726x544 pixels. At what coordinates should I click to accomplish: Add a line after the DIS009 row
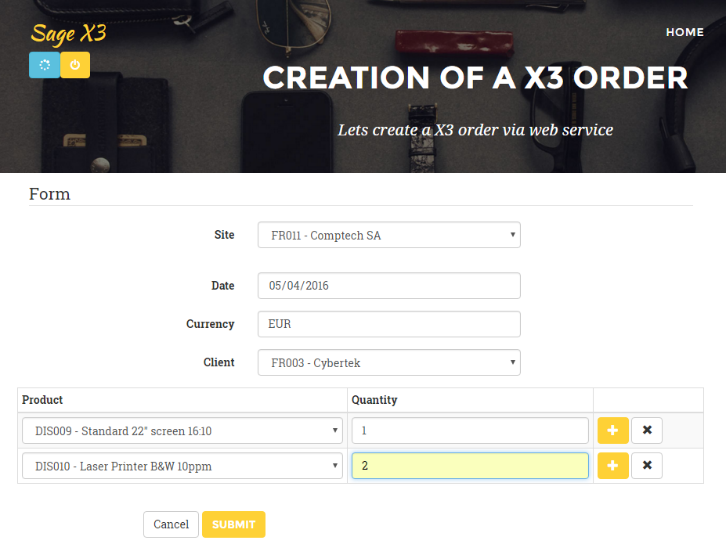[613, 431]
